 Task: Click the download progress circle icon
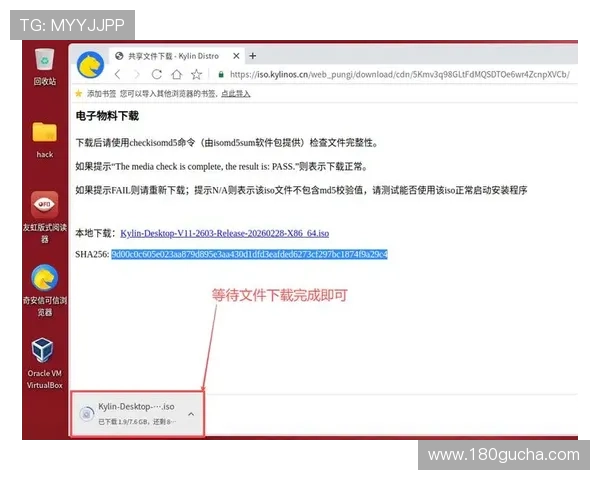point(86,414)
